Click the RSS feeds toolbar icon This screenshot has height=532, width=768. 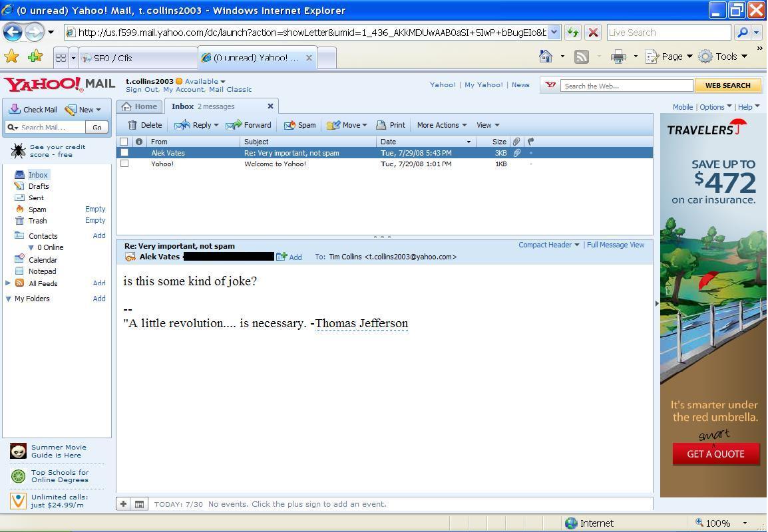[582, 57]
